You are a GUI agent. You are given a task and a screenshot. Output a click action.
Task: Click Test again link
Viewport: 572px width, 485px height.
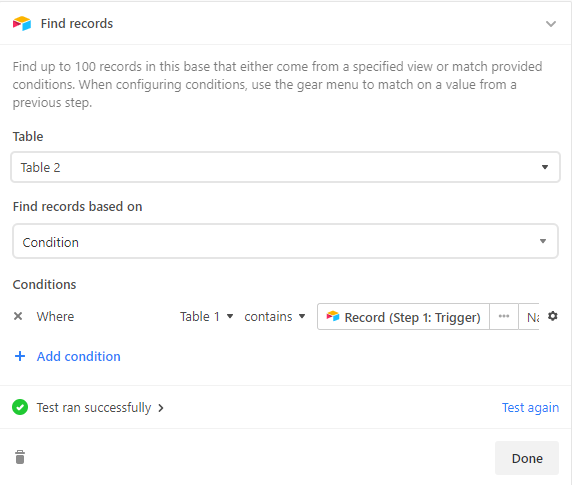[x=530, y=407]
